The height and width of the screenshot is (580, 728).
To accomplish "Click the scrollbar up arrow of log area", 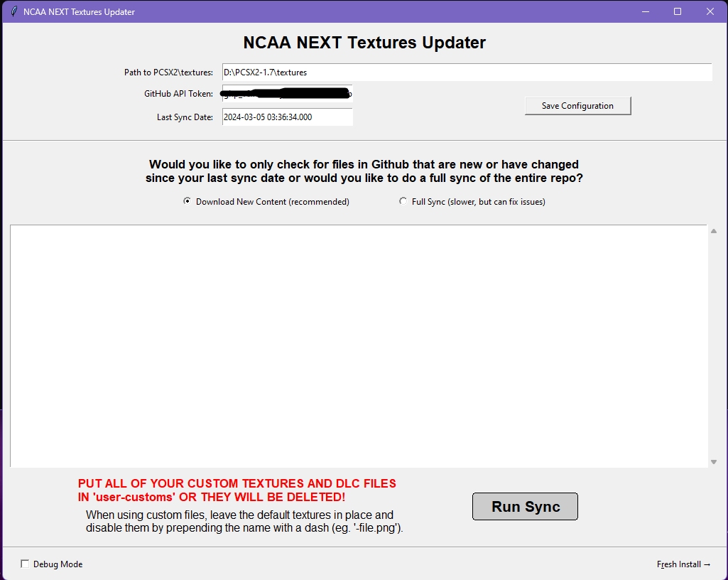I will 714,231.
